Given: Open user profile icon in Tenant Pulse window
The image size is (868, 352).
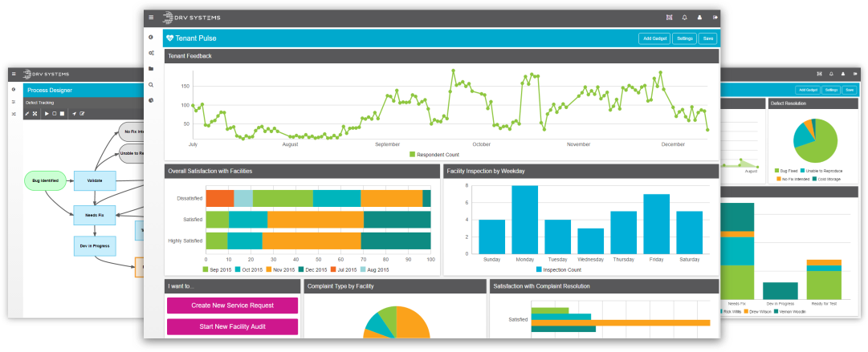Looking at the screenshot, I should tap(699, 18).
